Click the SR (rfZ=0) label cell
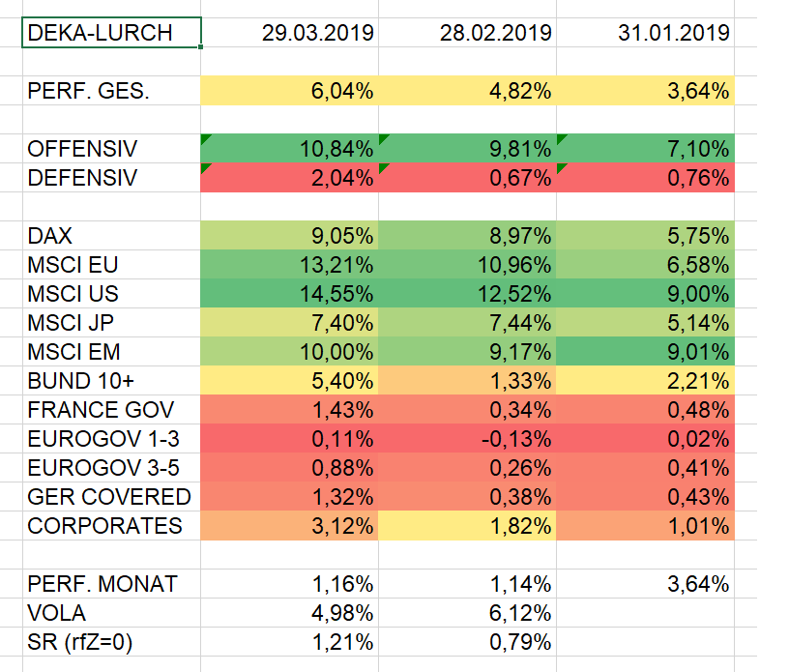 pyautogui.click(x=111, y=642)
